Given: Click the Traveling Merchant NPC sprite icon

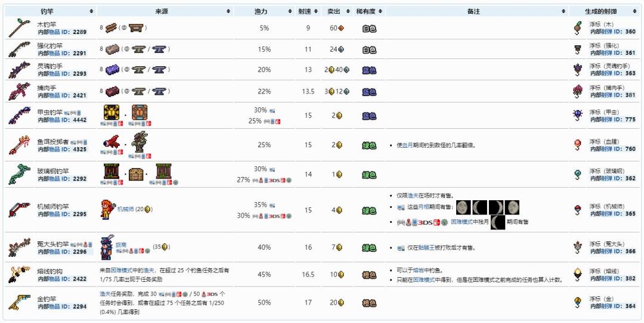Looking at the screenshot, I should pos(107,247).
